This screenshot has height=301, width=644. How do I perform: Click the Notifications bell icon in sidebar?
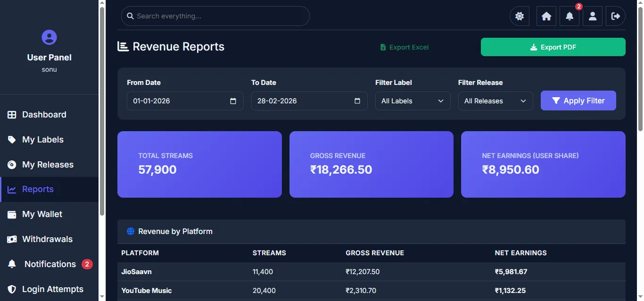click(12, 264)
